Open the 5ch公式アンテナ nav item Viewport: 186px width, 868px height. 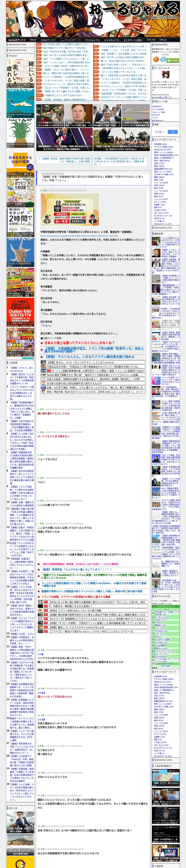(17, 40)
